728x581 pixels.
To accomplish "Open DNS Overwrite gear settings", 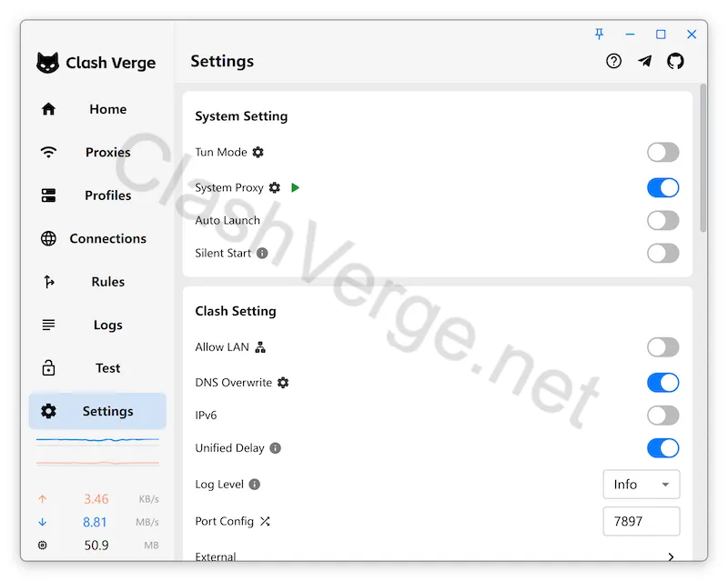I will (x=283, y=383).
